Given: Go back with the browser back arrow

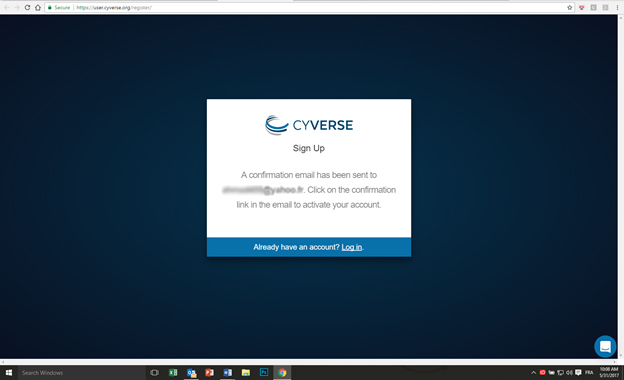Looking at the screenshot, I should click(x=7, y=8).
